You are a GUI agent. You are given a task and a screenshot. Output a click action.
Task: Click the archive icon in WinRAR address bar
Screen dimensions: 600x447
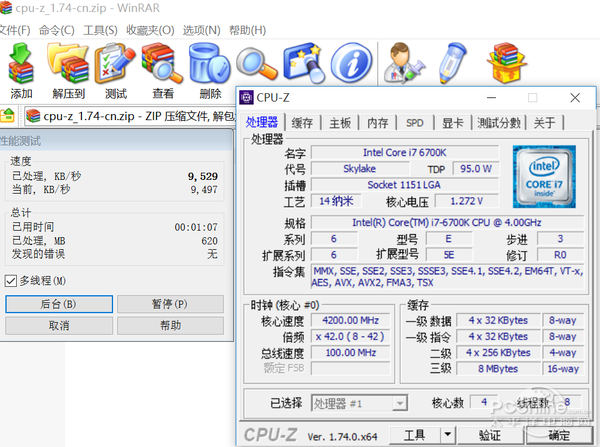click(33, 116)
